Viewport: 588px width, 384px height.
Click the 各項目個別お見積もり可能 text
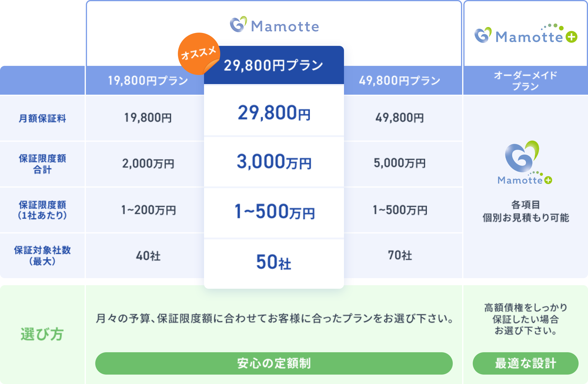[x=525, y=211]
